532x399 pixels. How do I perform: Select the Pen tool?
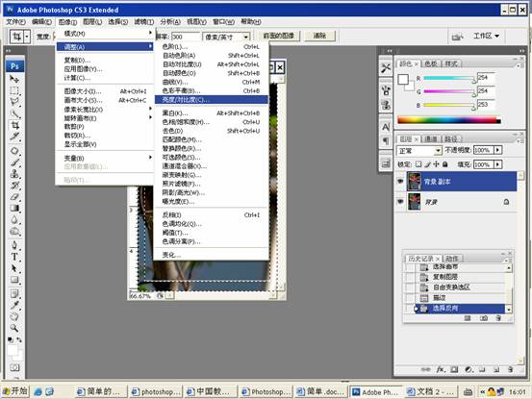[x=14, y=245]
